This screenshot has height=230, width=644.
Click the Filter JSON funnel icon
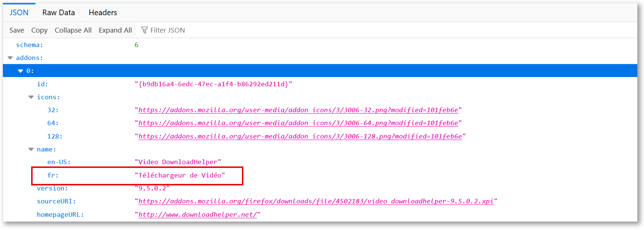144,30
